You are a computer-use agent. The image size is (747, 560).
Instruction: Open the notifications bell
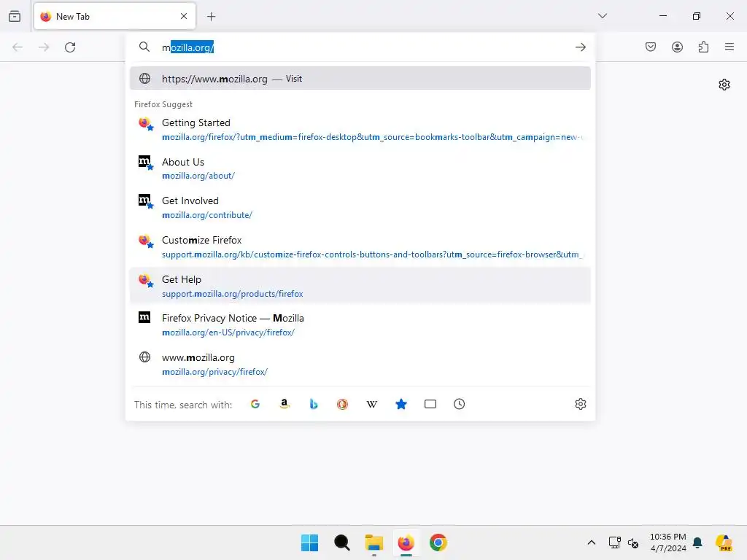coord(697,542)
